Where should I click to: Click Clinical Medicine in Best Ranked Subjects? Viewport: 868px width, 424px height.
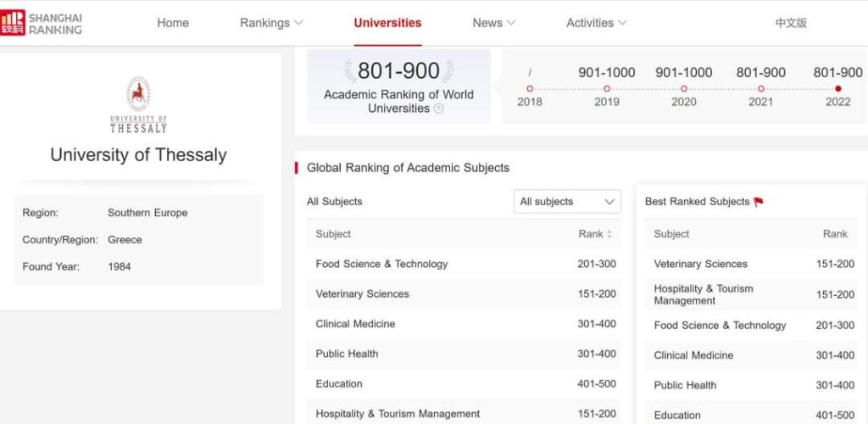(693, 355)
